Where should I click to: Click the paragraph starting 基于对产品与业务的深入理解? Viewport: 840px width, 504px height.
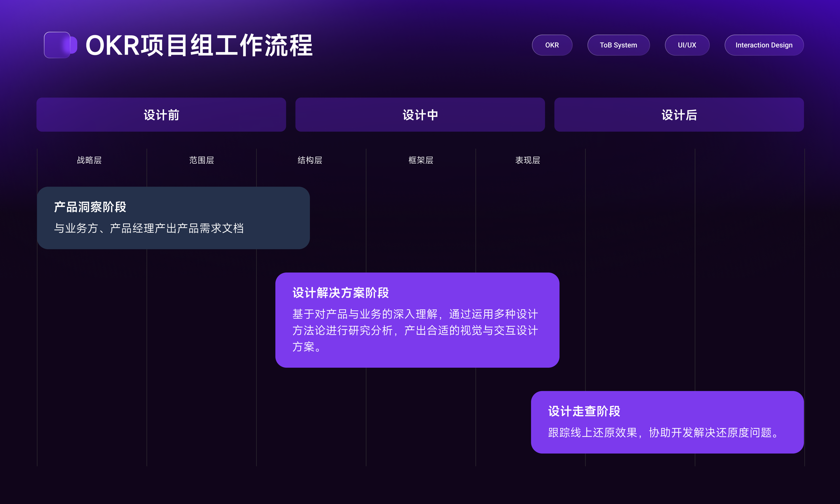pyautogui.click(x=415, y=331)
